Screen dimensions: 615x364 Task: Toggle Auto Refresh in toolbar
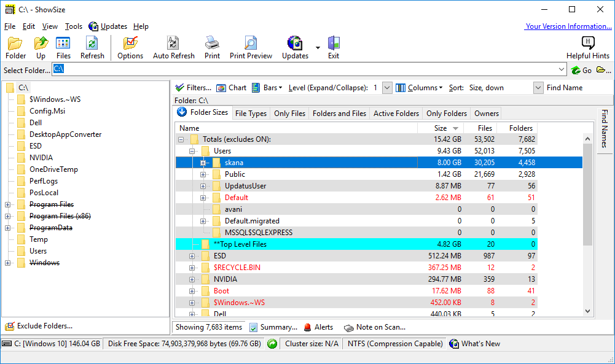173,48
